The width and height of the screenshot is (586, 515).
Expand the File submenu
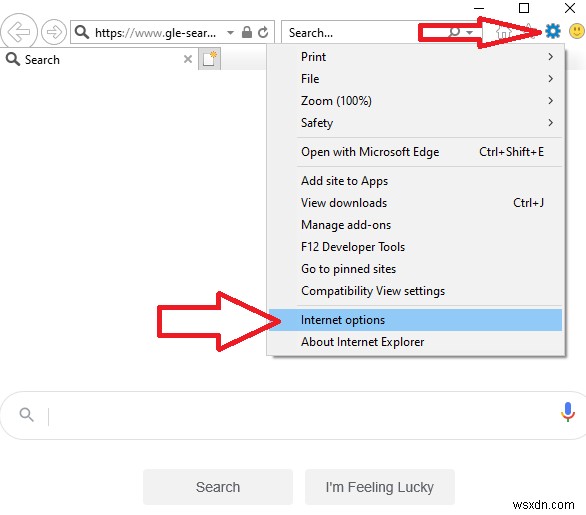pyautogui.click(x=416, y=79)
